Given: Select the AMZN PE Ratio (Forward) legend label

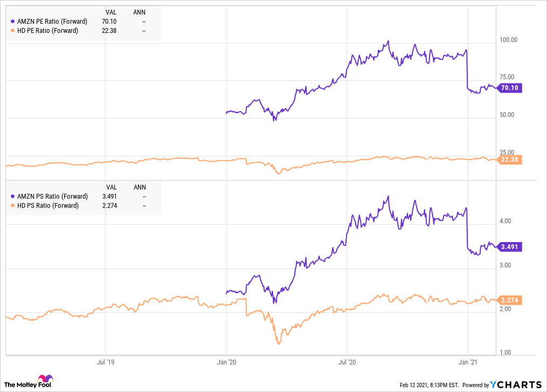Looking at the screenshot, I should pyautogui.click(x=52, y=22).
